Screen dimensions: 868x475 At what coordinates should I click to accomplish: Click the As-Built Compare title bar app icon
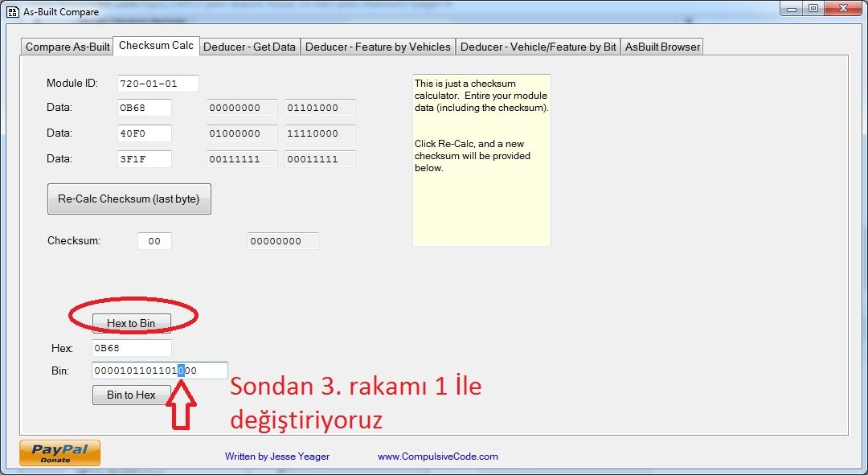12,12
